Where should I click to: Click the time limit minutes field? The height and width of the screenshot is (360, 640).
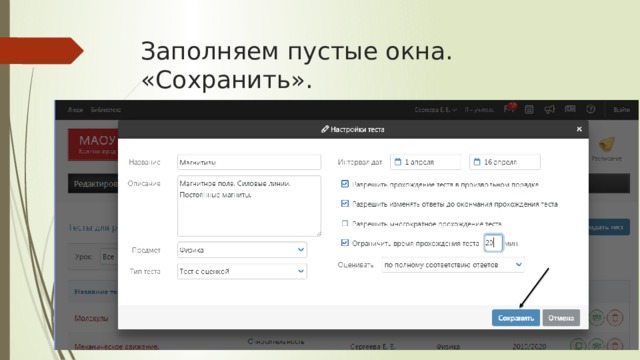pyautogui.click(x=493, y=243)
